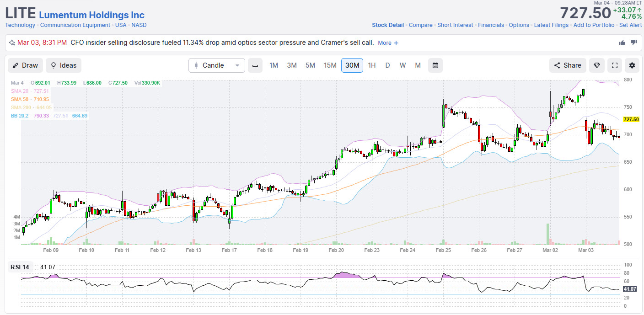Enter fullscreen chart mode

(614, 65)
